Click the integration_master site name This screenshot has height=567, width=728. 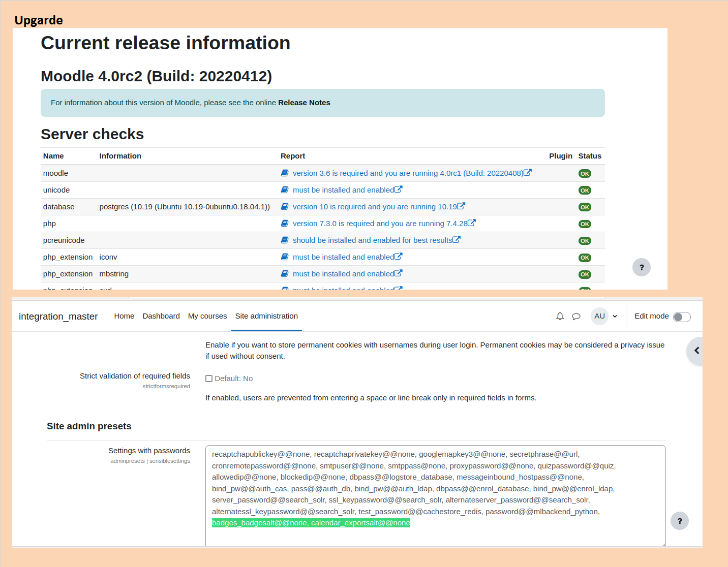[x=58, y=317]
